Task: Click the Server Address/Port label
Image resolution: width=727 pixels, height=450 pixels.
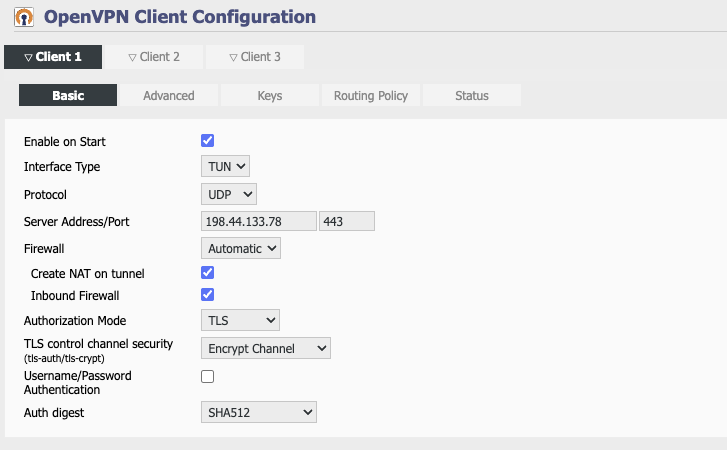Action: pos(77,222)
